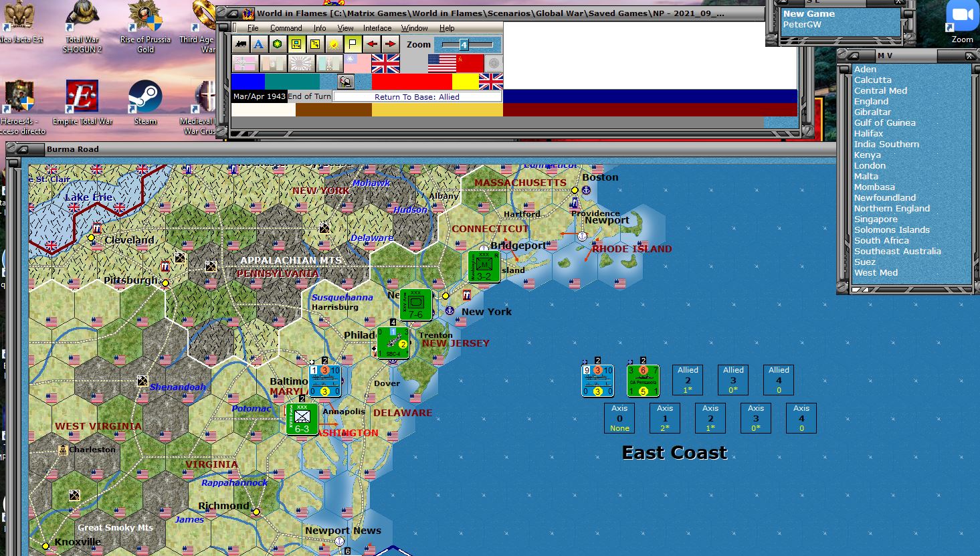Select the green CA Pensacola cruiser counter
980x556 pixels.
tap(643, 381)
